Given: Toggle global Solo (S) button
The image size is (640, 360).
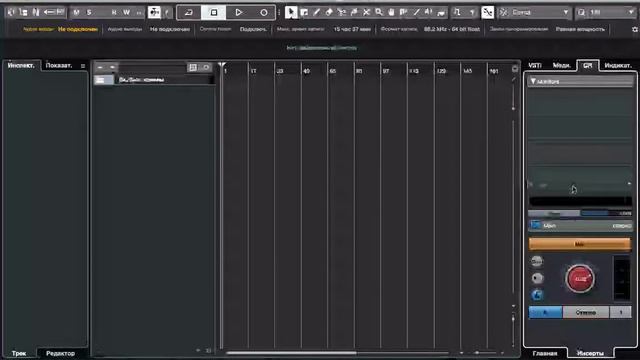Looking at the screenshot, I should coord(89,13).
